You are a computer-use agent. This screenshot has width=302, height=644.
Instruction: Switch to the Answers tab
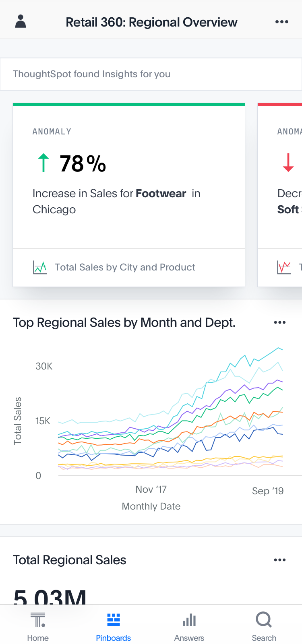[x=189, y=627]
